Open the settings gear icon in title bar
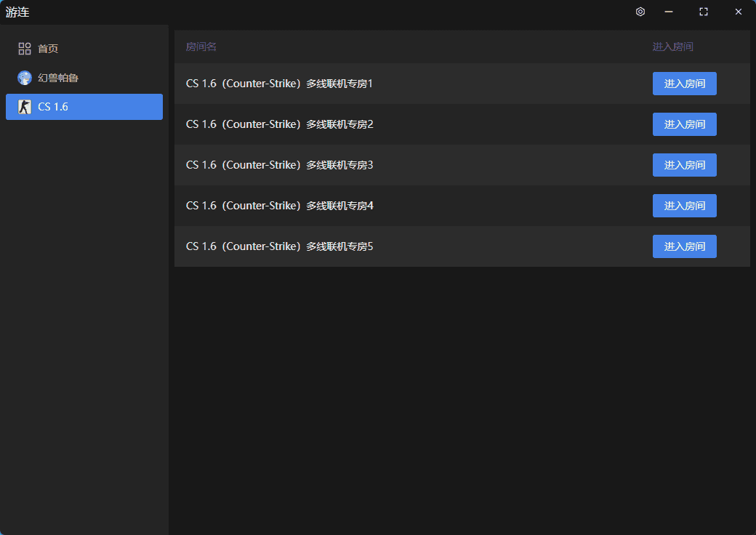This screenshot has height=535, width=756. click(640, 12)
